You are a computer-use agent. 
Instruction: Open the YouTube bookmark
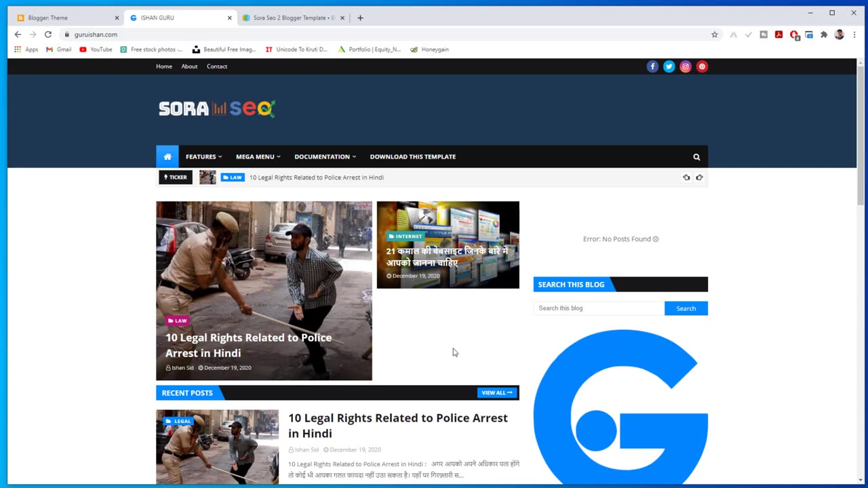(96, 49)
